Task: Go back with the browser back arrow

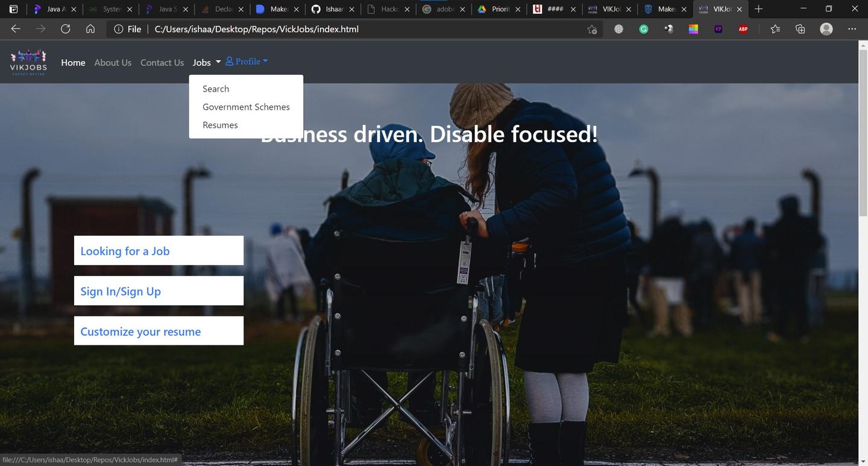Action: click(x=16, y=29)
